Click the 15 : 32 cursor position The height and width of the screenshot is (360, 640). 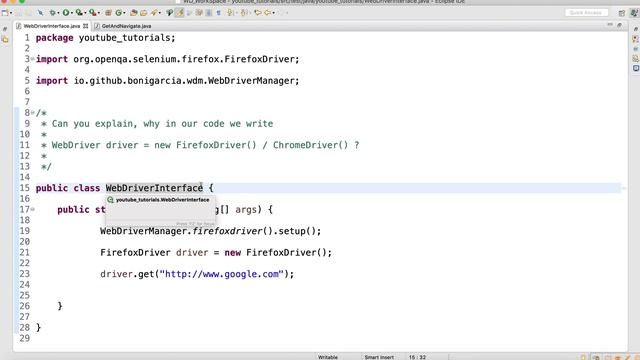(417, 357)
